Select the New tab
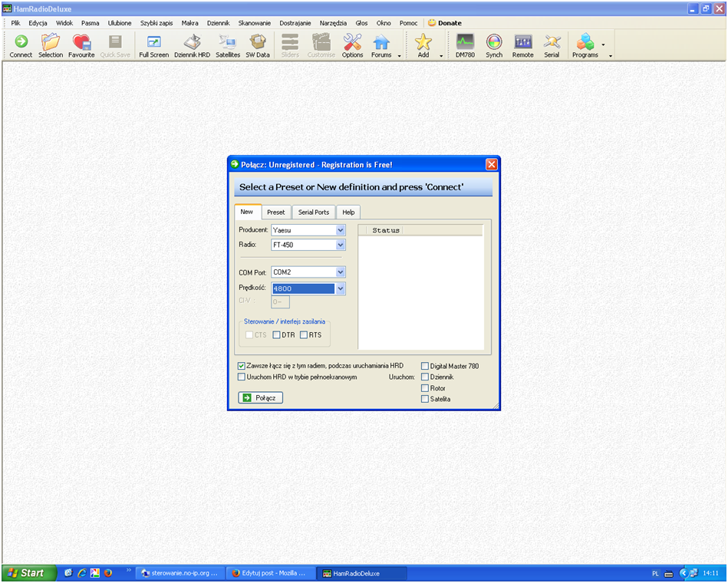Viewport: 728px width, 583px height. pos(247,212)
